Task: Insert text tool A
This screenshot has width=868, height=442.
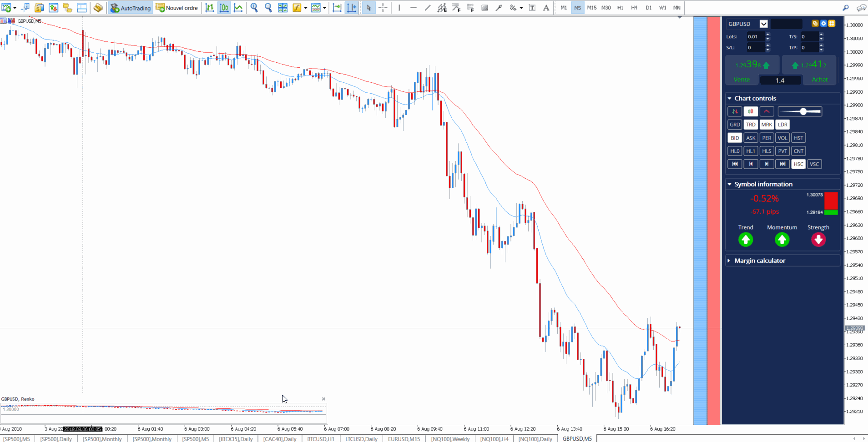Action: [546, 8]
